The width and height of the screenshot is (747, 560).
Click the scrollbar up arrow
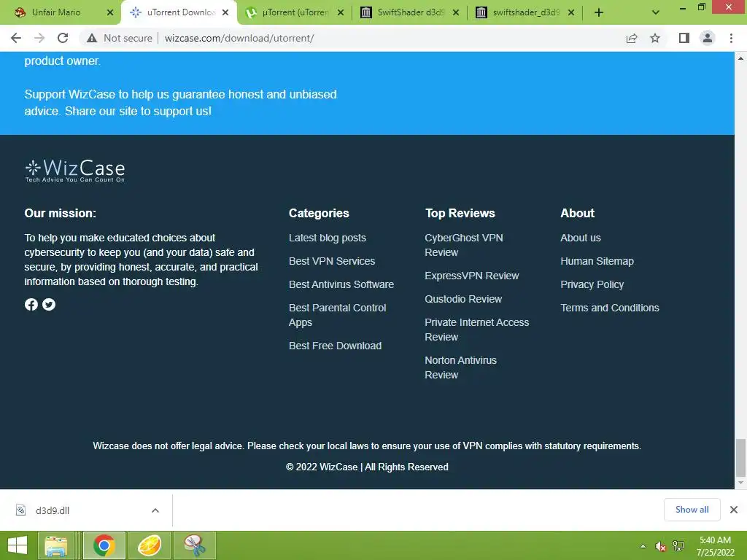[740, 58]
